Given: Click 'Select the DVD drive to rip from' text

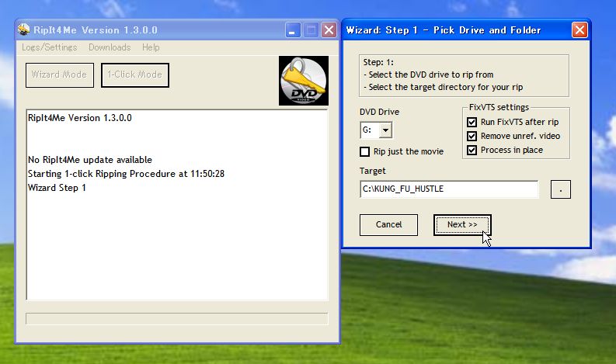Looking at the screenshot, I should [431, 75].
